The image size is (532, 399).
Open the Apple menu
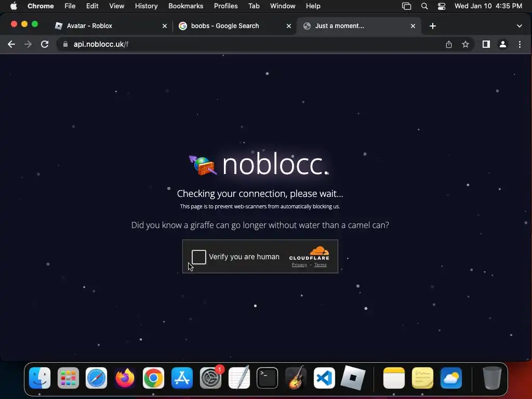coord(14,6)
